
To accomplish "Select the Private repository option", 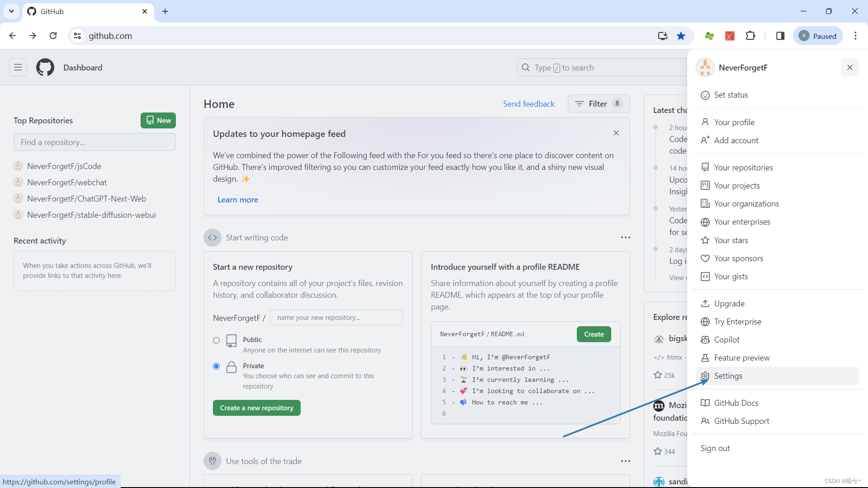I will 216,366.
